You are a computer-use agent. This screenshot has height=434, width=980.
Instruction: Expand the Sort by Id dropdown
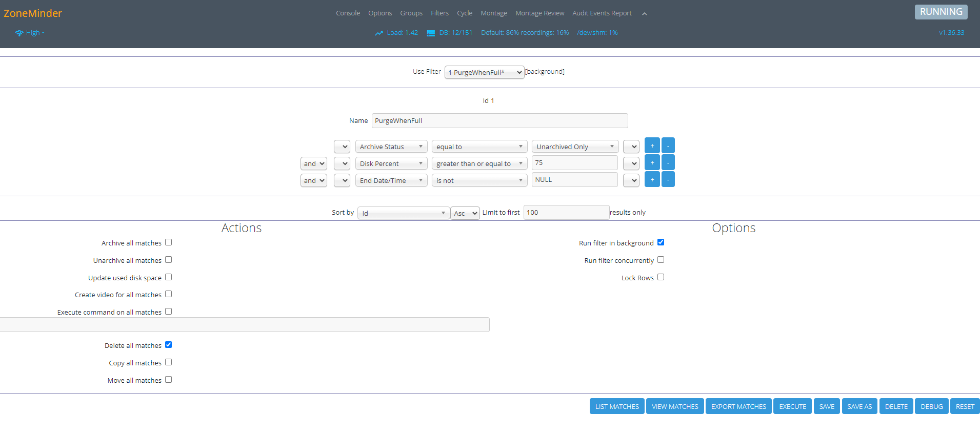pos(403,213)
